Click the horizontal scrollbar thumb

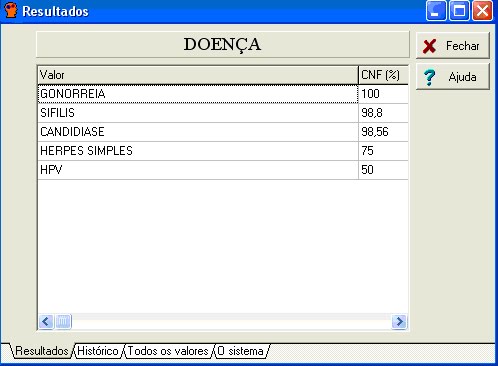point(63,322)
